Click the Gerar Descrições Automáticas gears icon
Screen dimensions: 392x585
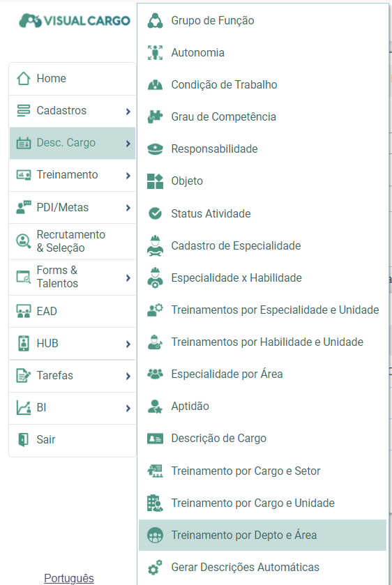(155, 567)
